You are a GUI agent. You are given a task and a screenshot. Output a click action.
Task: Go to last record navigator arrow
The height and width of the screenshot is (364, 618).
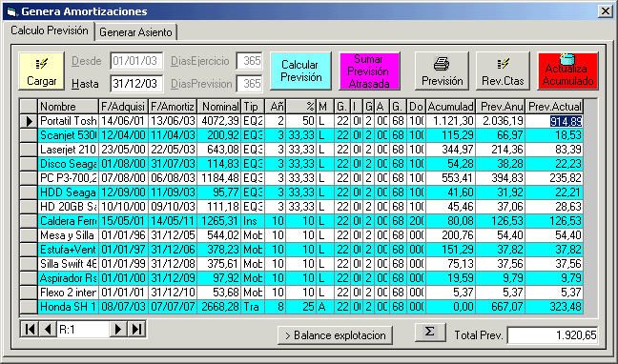click(x=136, y=329)
